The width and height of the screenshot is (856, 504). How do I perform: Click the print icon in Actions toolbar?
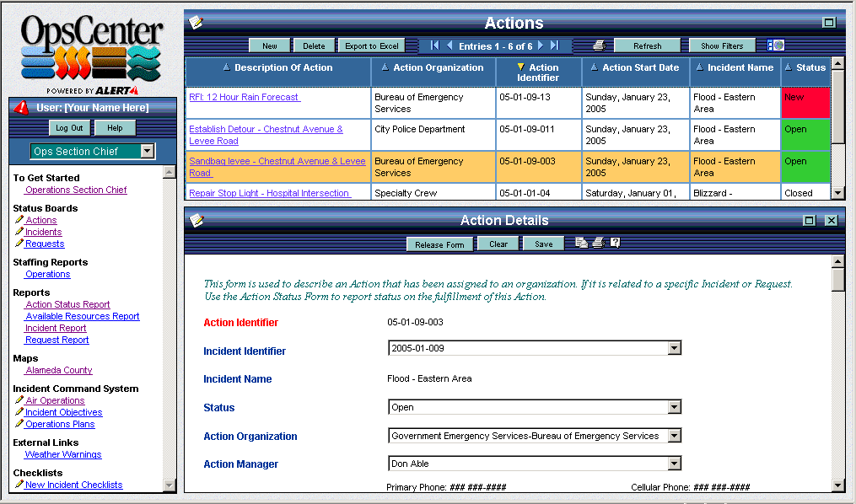point(598,46)
